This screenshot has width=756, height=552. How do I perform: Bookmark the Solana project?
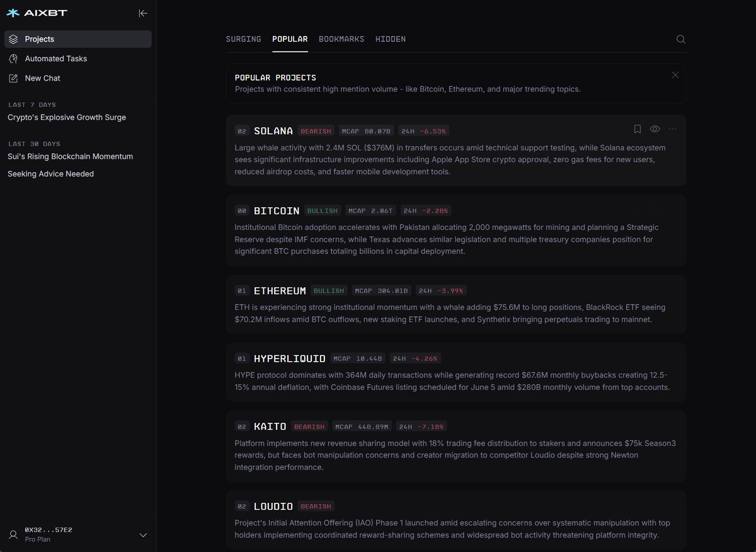638,129
